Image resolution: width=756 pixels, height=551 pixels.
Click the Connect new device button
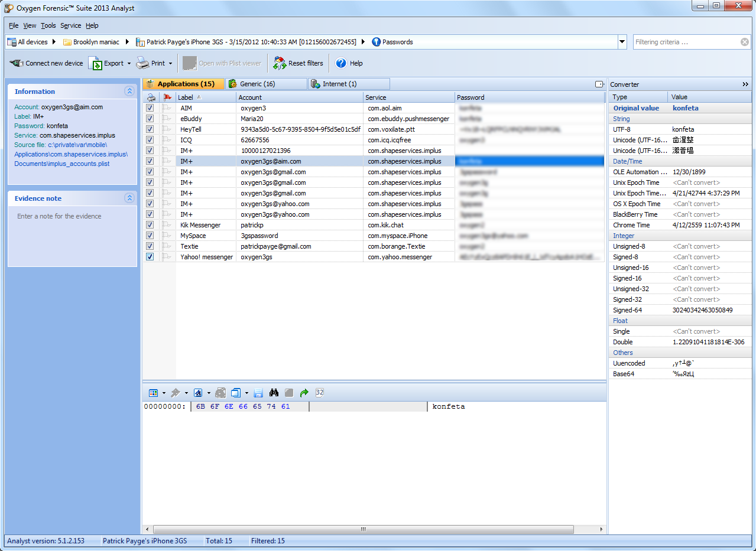click(46, 63)
